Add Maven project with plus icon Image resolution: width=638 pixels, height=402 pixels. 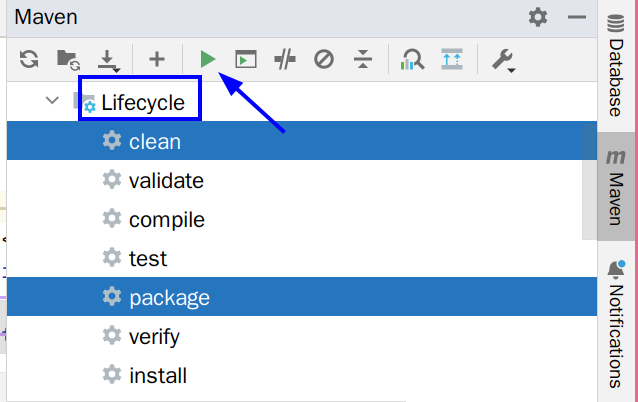click(157, 59)
